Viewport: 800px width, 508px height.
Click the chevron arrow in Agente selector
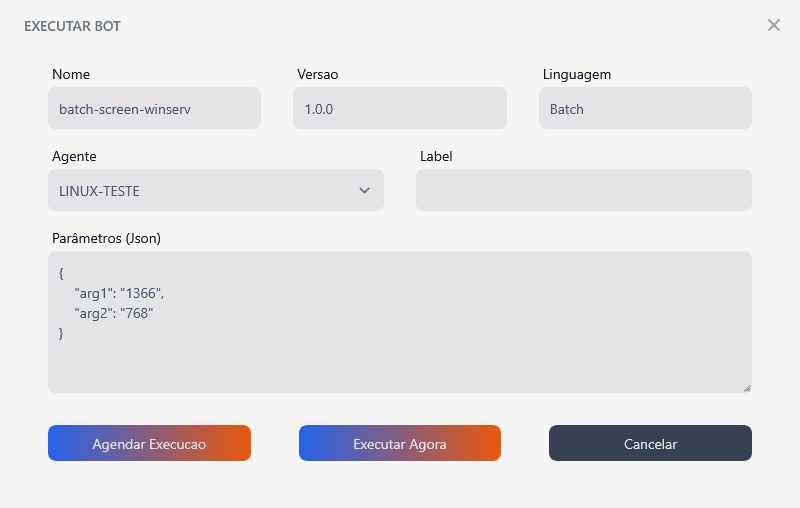pyautogui.click(x=364, y=190)
